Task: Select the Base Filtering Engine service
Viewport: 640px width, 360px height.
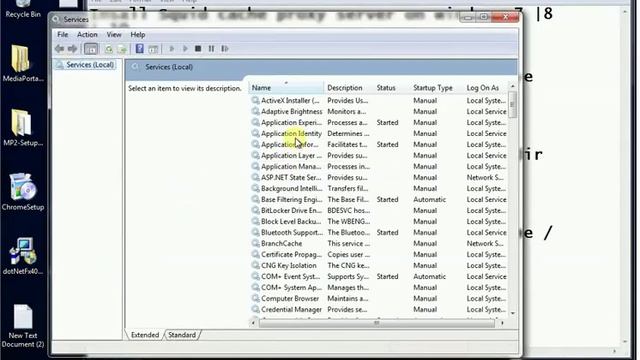Action: 378,200
